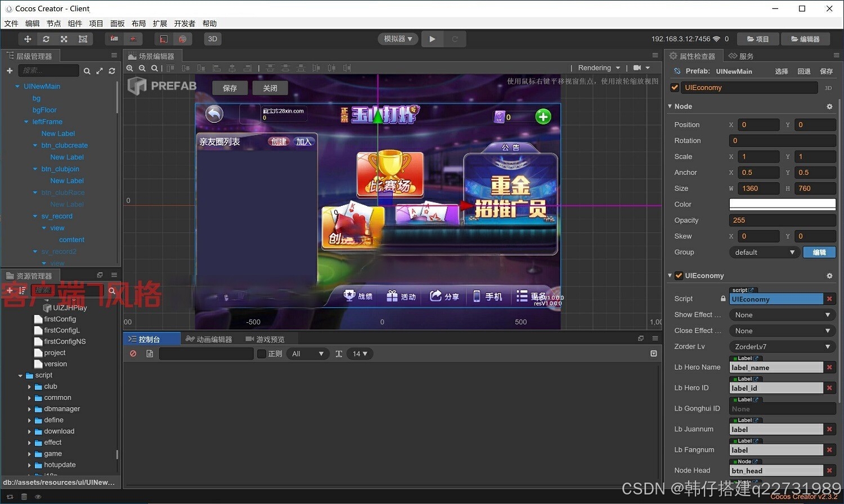The width and height of the screenshot is (844, 504).
Task: Open the Group default dropdown
Action: (x=765, y=252)
